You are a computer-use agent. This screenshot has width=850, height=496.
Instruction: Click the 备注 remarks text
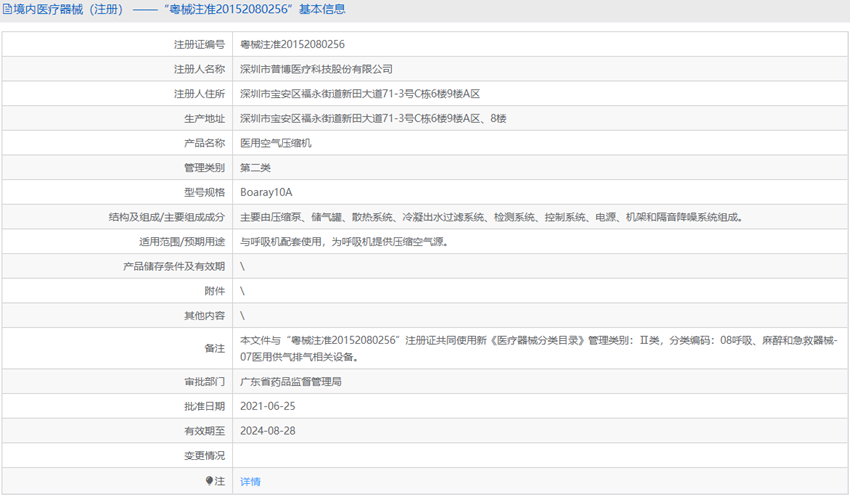click(x=538, y=348)
